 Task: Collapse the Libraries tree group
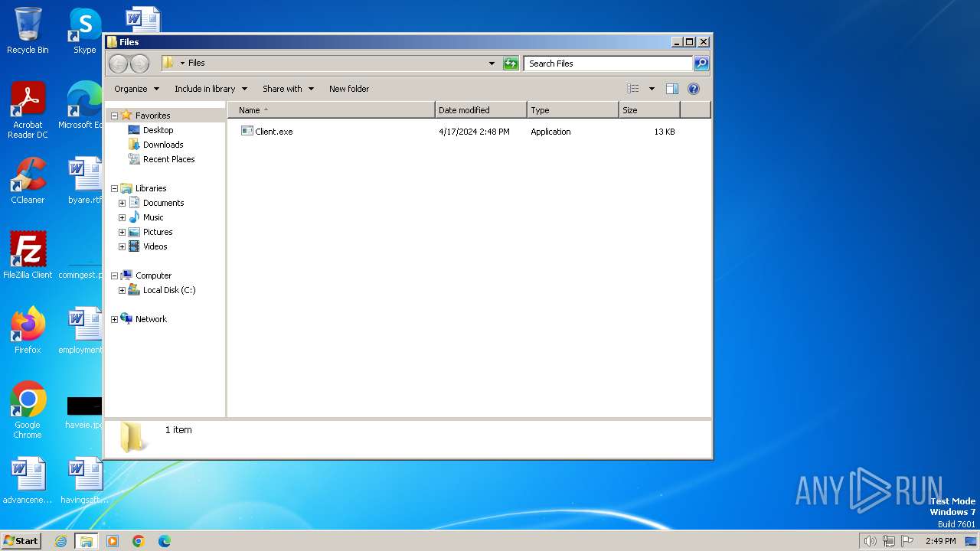(x=115, y=188)
